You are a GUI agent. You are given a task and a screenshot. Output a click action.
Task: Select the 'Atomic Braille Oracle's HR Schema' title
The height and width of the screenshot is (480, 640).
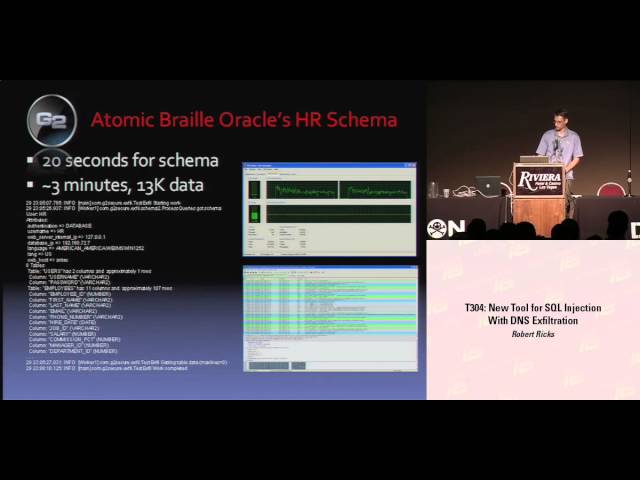(x=244, y=120)
